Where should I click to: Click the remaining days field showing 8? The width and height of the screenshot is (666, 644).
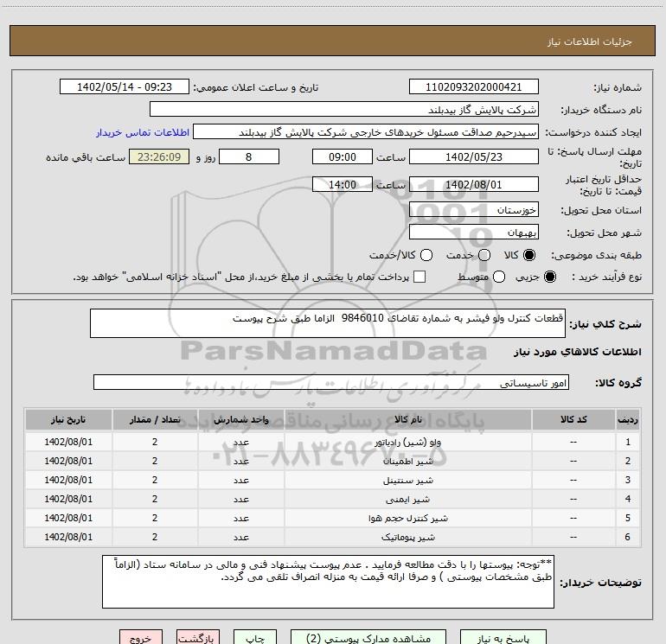click(x=249, y=156)
